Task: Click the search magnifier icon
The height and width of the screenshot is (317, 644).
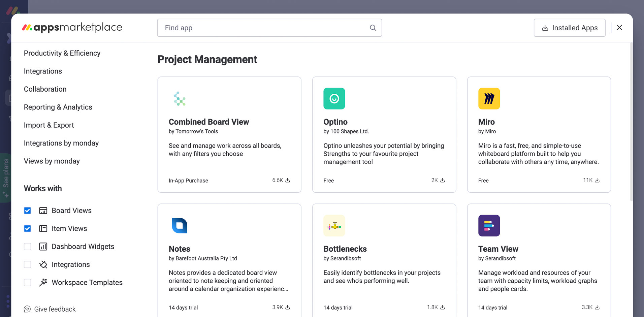Action: [x=373, y=28]
